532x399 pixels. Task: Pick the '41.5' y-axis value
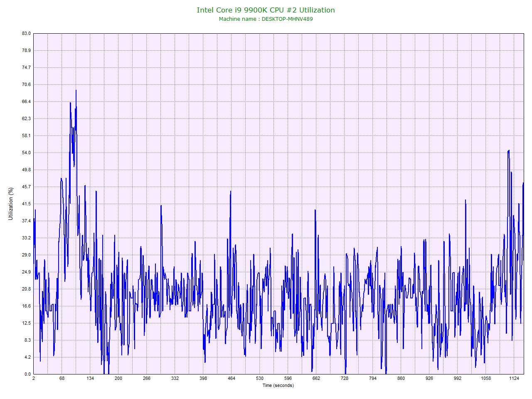[27, 204]
